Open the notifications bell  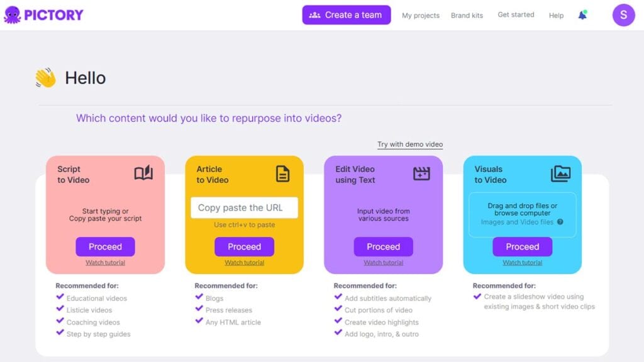(x=582, y=15)
